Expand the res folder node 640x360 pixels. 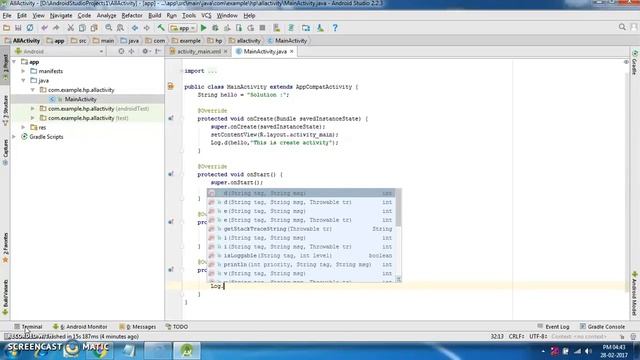23,127
